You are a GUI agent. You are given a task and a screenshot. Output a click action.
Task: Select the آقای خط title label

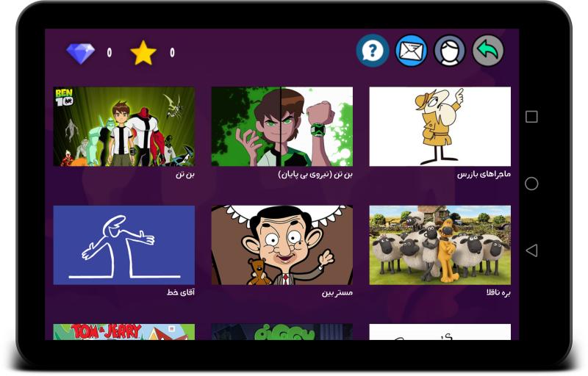tap(181, 292)
